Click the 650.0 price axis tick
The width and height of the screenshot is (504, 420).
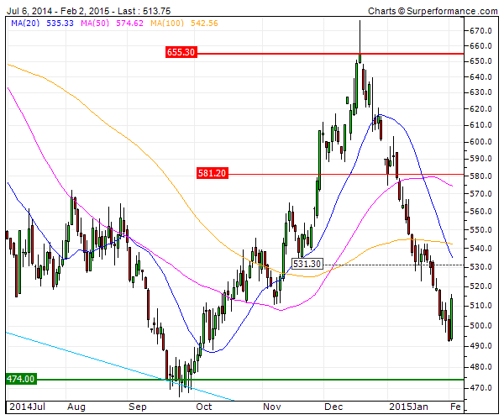pos(480,61)
